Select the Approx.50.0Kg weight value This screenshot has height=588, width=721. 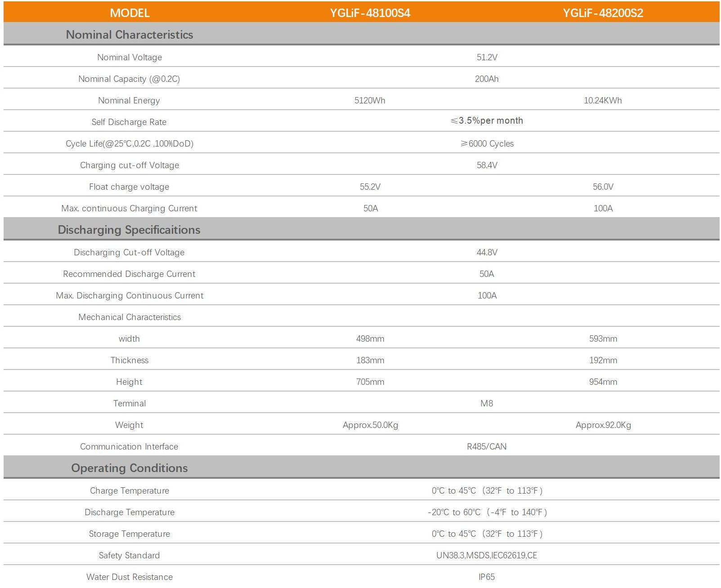[370, 425]
